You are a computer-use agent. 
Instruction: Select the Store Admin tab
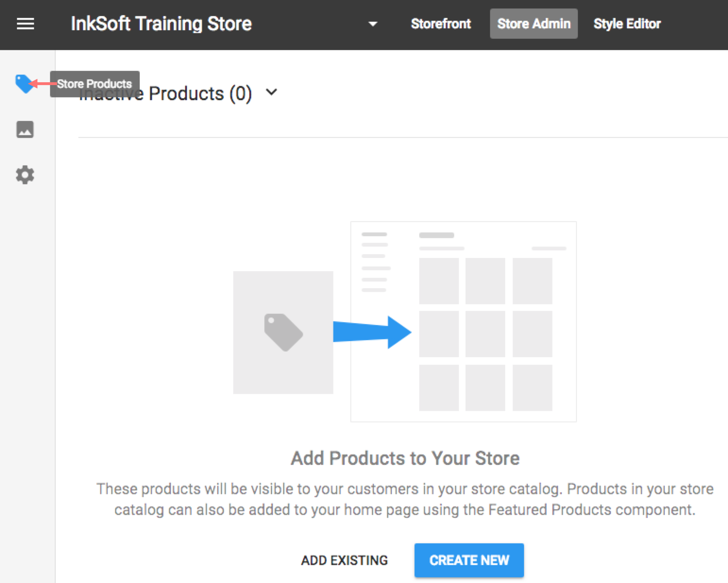(x=533, y=24)
